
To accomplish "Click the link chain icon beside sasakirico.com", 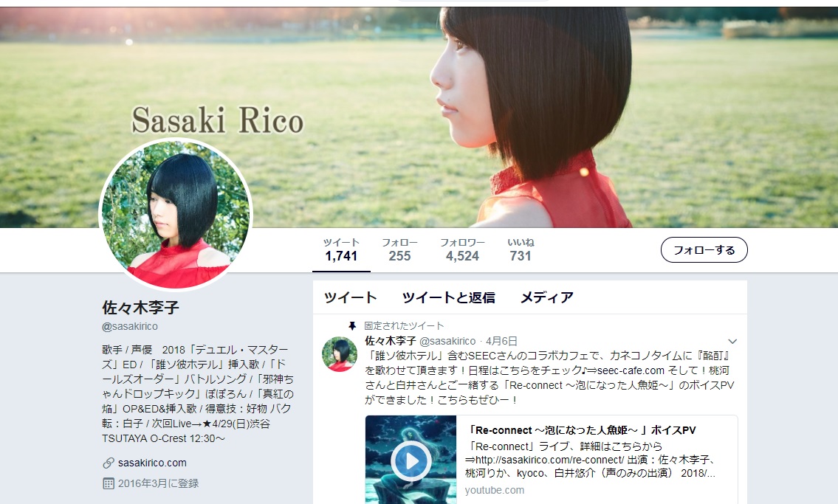I will tap(109, 463).
